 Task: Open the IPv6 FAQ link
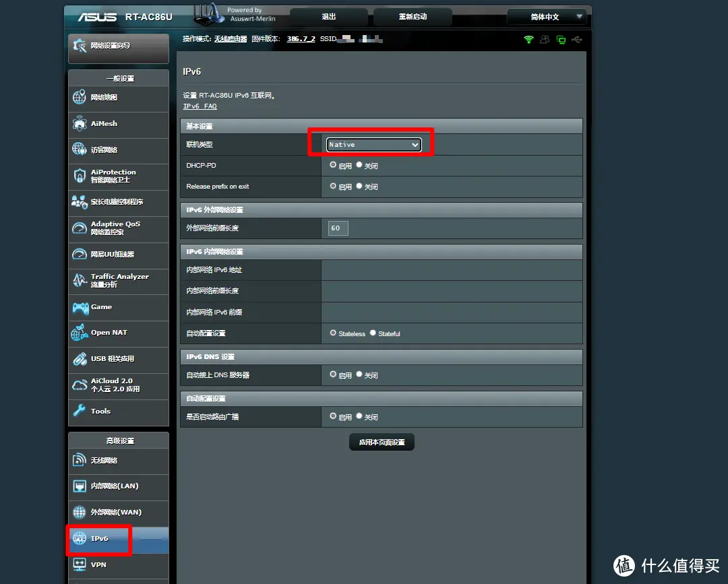[x=200, y=106]
